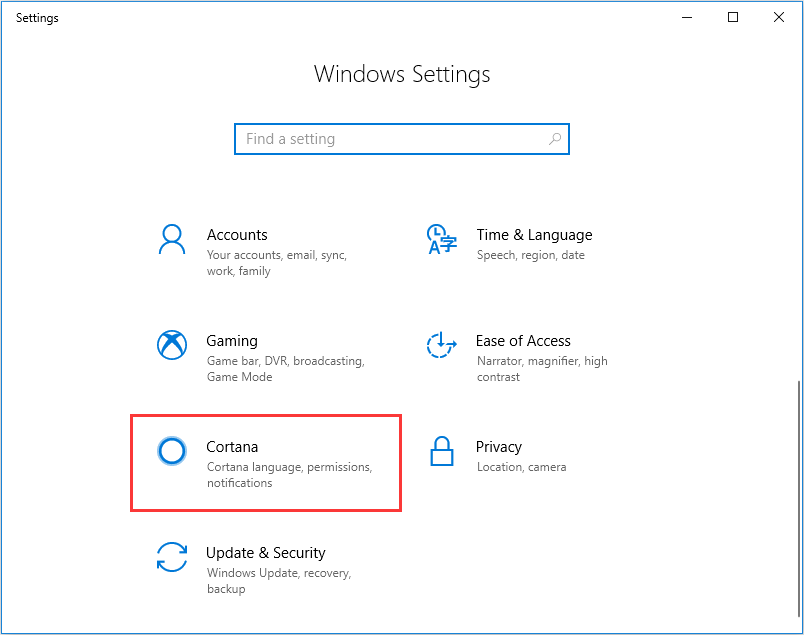Open Accounts person icon
The height and width of the screenshot is (635, 804).
pyautogui.click(x=172, y=239)
